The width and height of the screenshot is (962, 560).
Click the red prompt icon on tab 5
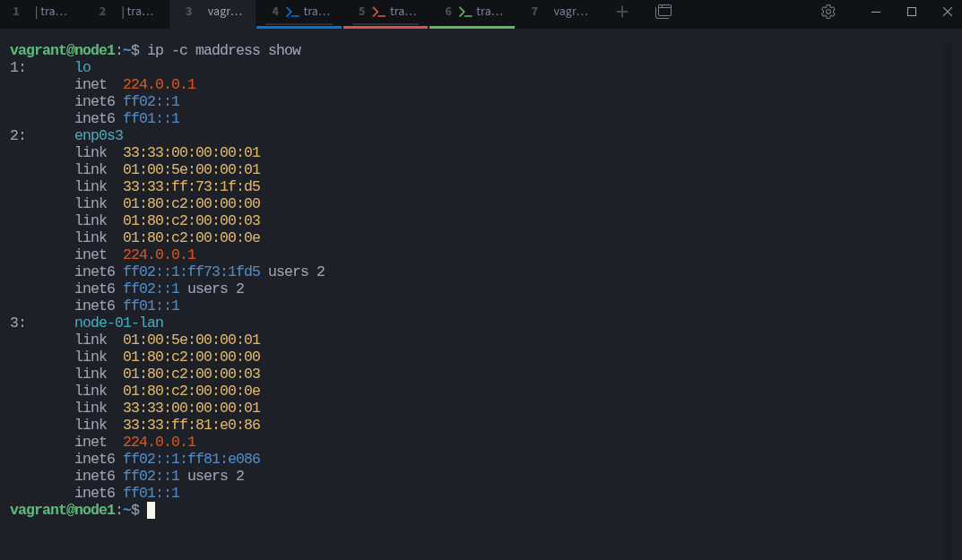378,12
